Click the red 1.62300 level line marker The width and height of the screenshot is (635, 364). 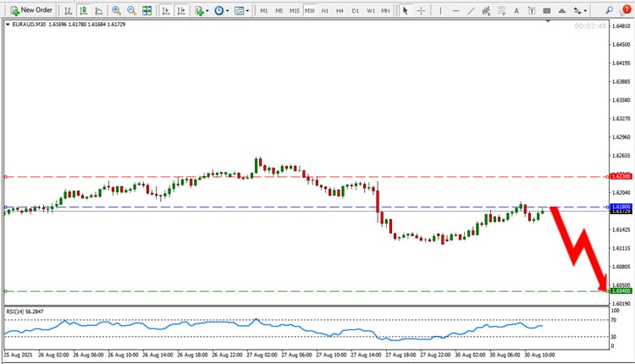621,177
